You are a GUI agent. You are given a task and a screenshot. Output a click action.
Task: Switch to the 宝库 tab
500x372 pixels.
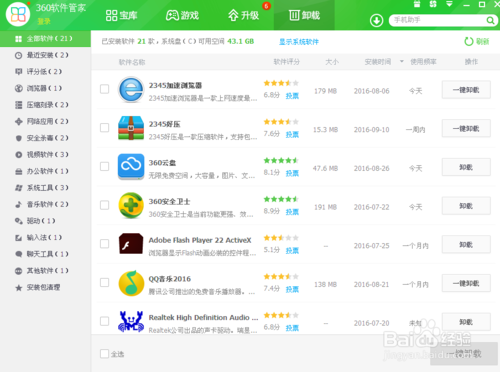[121, 15]
